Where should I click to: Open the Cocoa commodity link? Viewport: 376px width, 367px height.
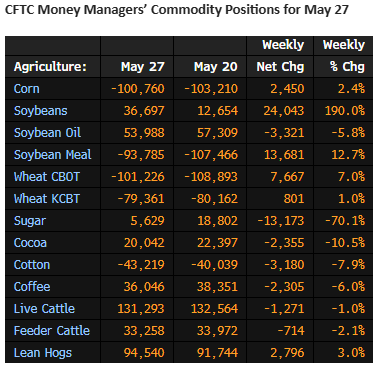30,243
